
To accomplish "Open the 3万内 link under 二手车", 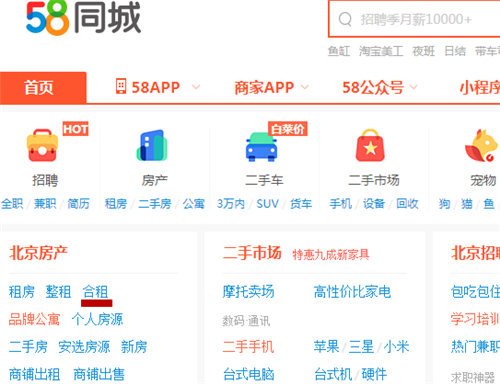I will click(231, 204).
